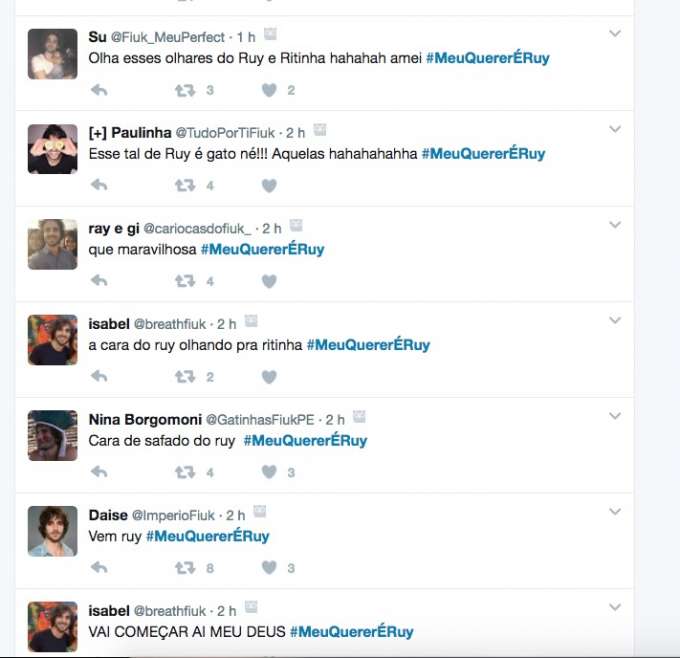Reply to Nina Borgomoni's 'Cara de safado' tweet

[99, 472]
